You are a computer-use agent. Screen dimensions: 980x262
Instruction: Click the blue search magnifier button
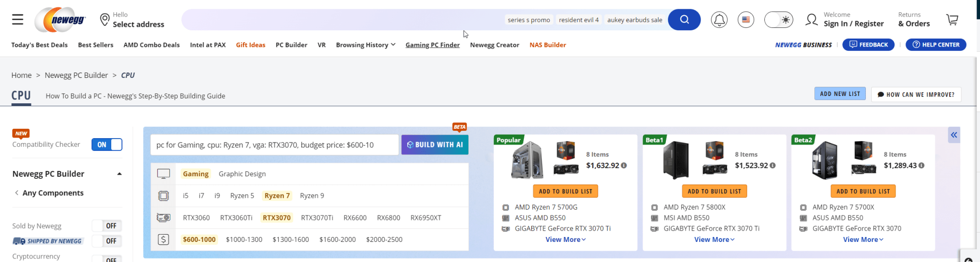click(685, 20)
